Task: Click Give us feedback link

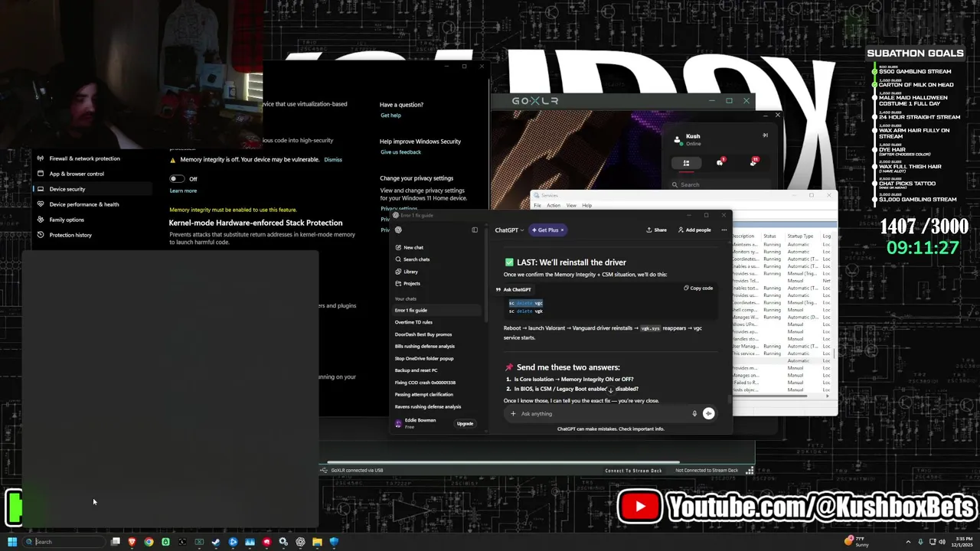Action: coord(400,152)
